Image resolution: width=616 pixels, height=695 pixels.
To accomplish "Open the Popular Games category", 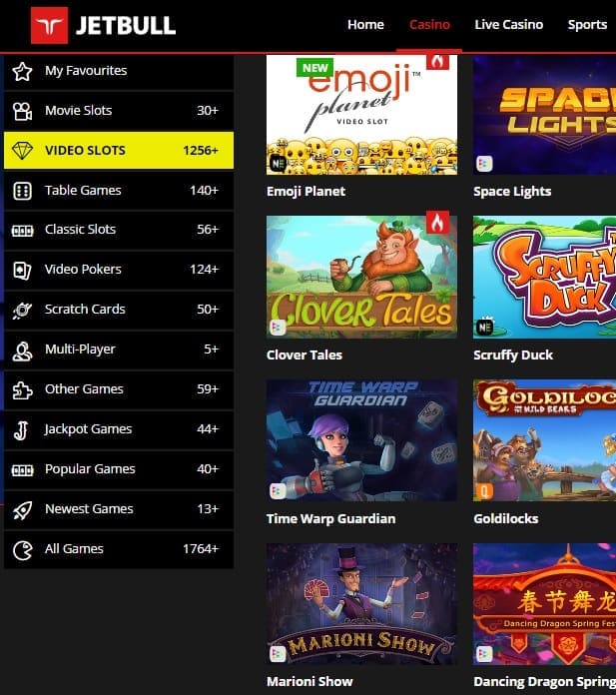I will (119, 470).
